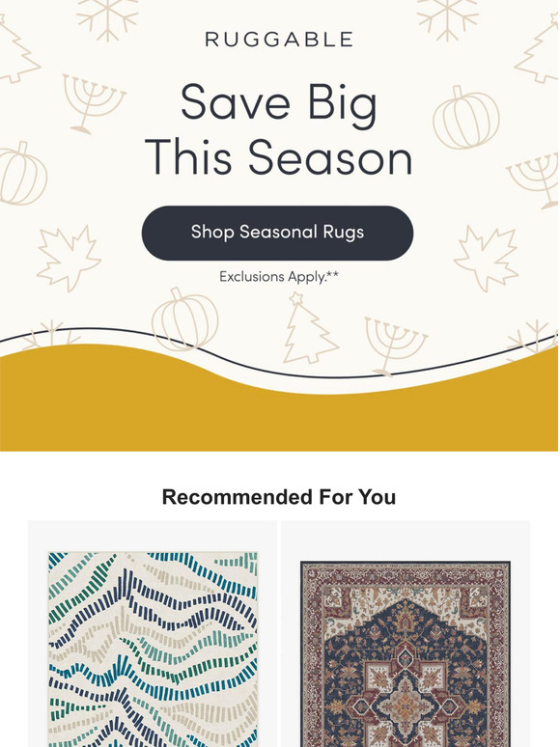
Task: Click the Recommended For You heading
Action: tap(279, 497)
